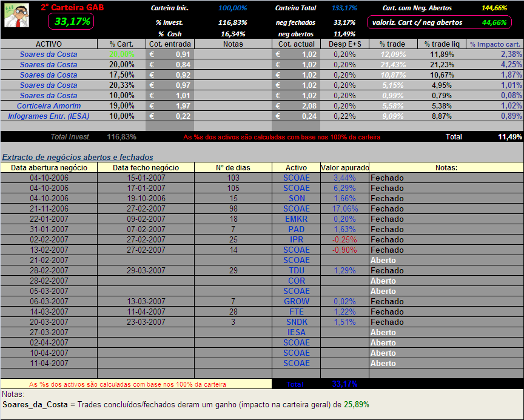Click 'Fechado' note in the IPR row
524x420 pixels.
(387, 240)
